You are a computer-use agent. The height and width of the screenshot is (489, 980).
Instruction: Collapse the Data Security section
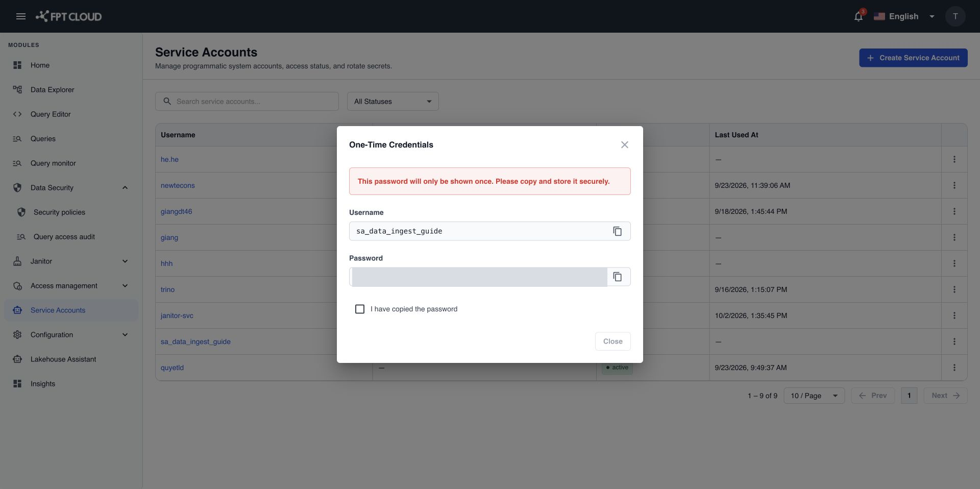pyautogui.click(x=125, y=188)
